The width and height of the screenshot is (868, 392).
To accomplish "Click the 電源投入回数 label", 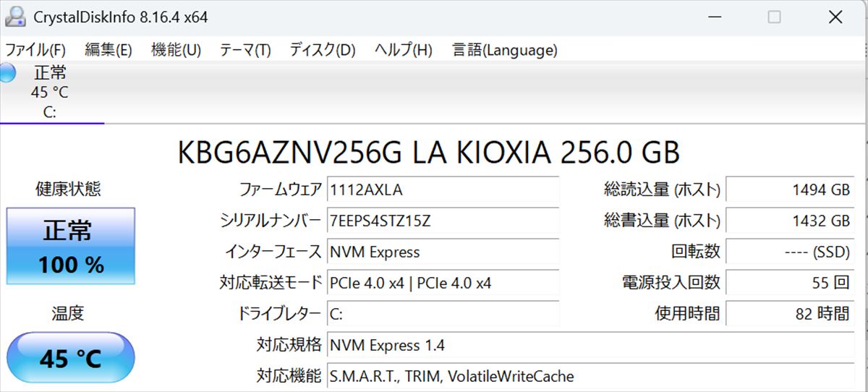I will point(671,284).
